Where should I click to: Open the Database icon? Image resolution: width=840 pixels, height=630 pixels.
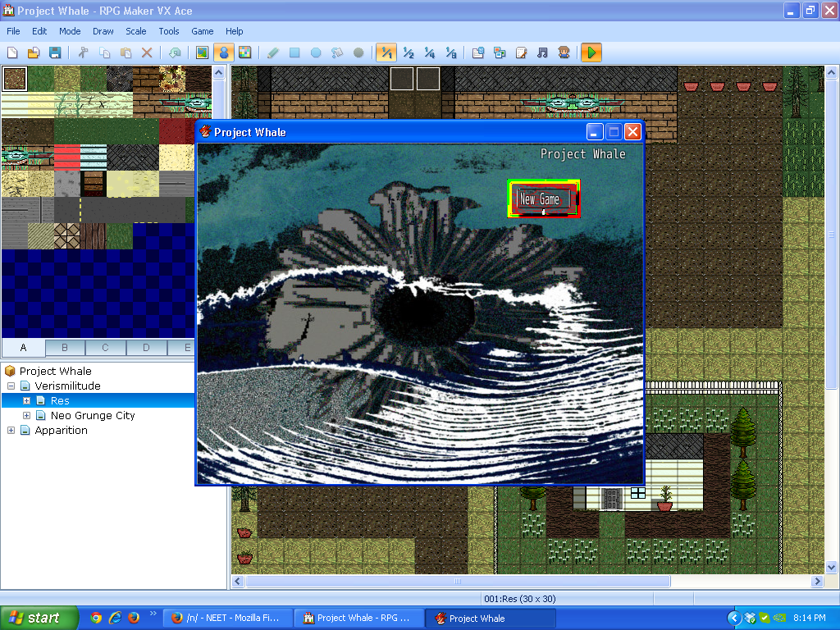tap(478, 52)
